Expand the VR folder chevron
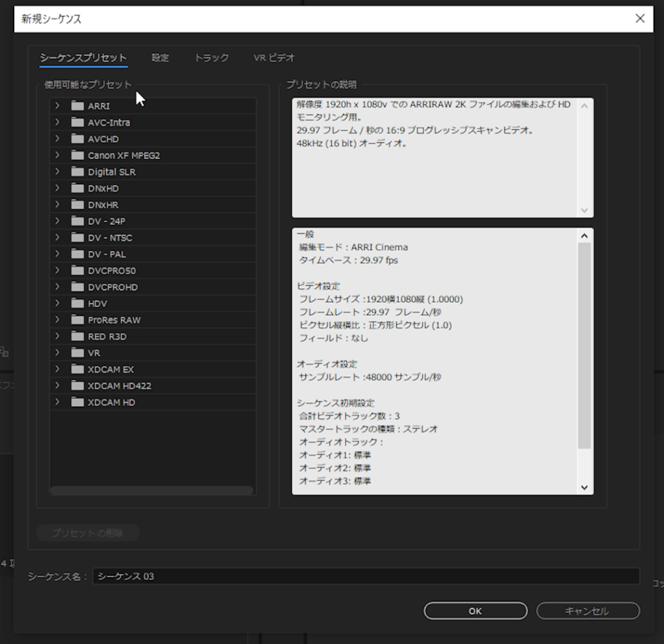 click(57, 352)
